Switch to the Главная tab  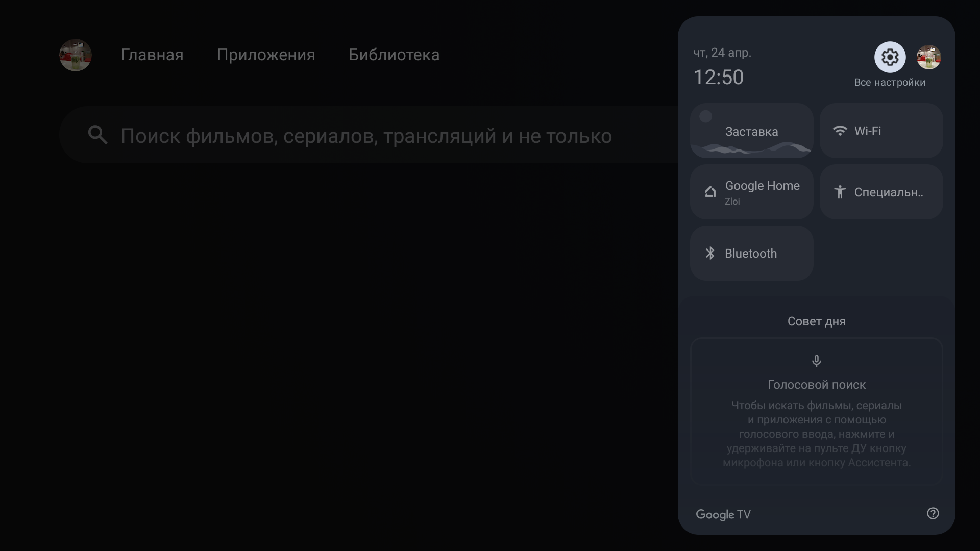click(x=152, y=55)
